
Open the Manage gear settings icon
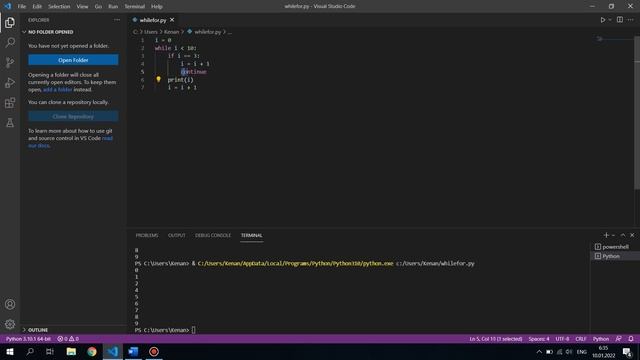[10, 324]
